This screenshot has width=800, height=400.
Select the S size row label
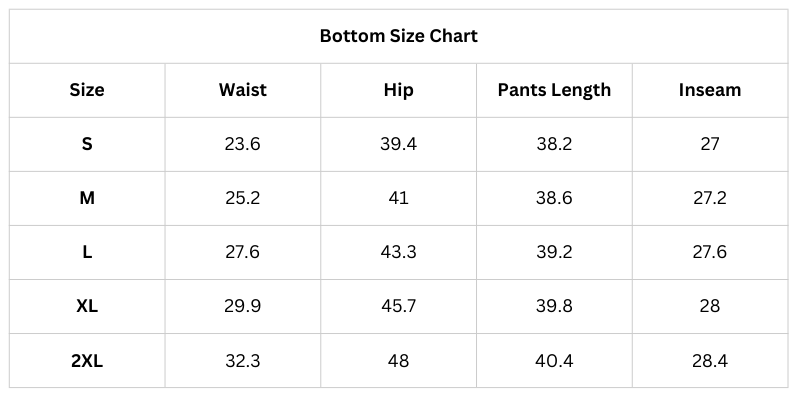pyautogui.click(x=87, y=144)
